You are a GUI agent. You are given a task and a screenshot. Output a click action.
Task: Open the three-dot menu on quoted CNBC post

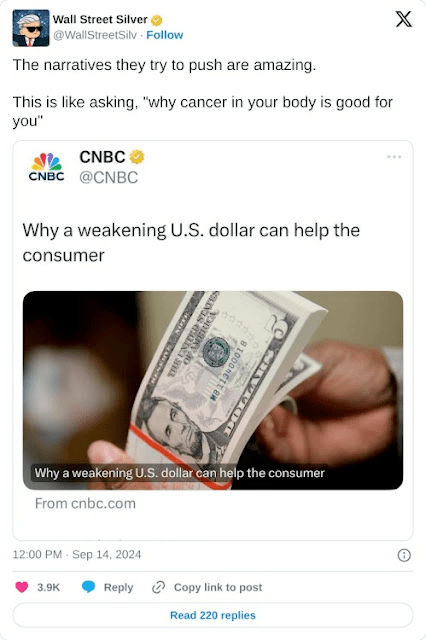click(x=394, y=157)
